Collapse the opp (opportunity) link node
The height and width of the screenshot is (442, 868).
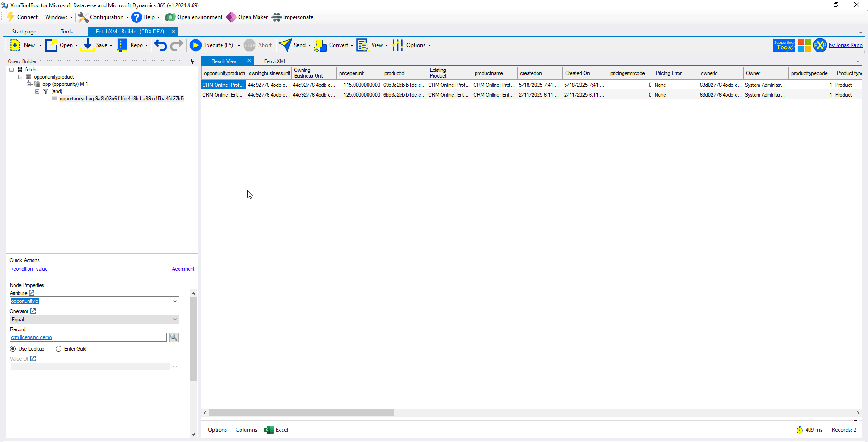(29, 84)
